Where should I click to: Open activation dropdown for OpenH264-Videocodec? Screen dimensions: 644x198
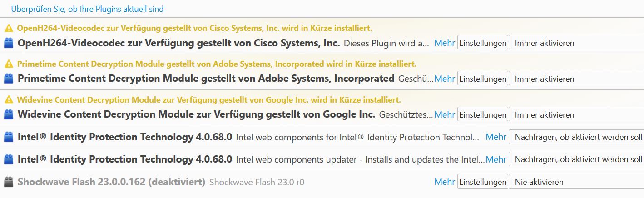pos(576,43)
